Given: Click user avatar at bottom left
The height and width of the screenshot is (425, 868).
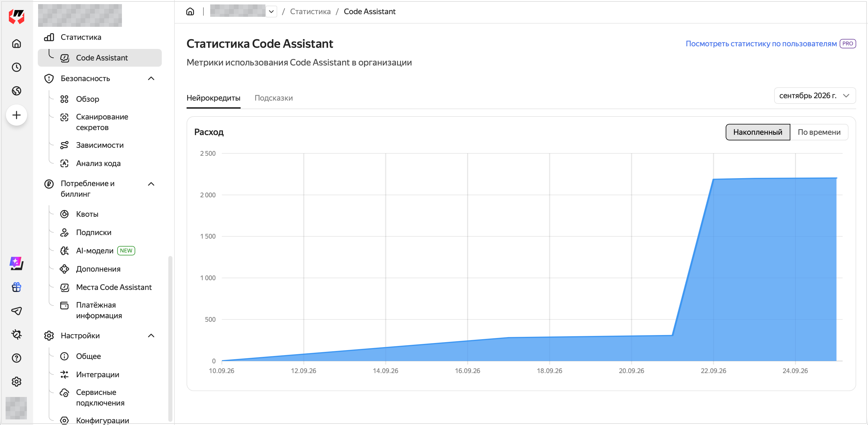Looking at the screenshot, I should [16, 408].
